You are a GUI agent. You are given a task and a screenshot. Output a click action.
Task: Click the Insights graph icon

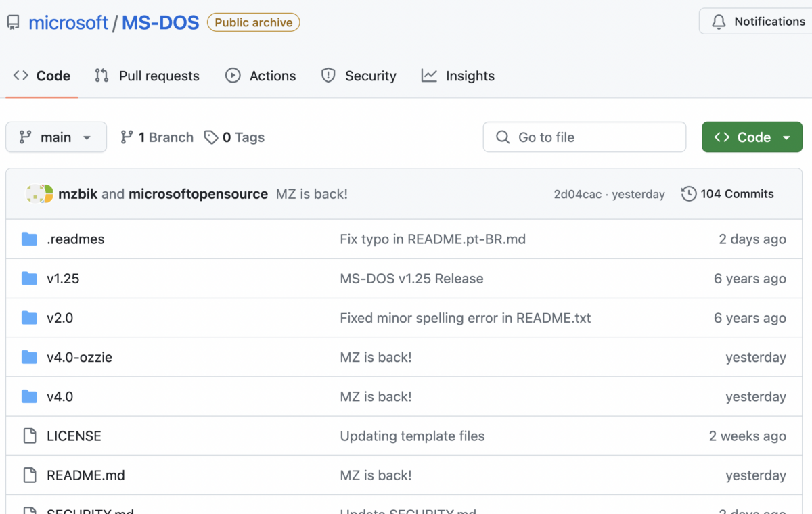(x=429, y=76)
